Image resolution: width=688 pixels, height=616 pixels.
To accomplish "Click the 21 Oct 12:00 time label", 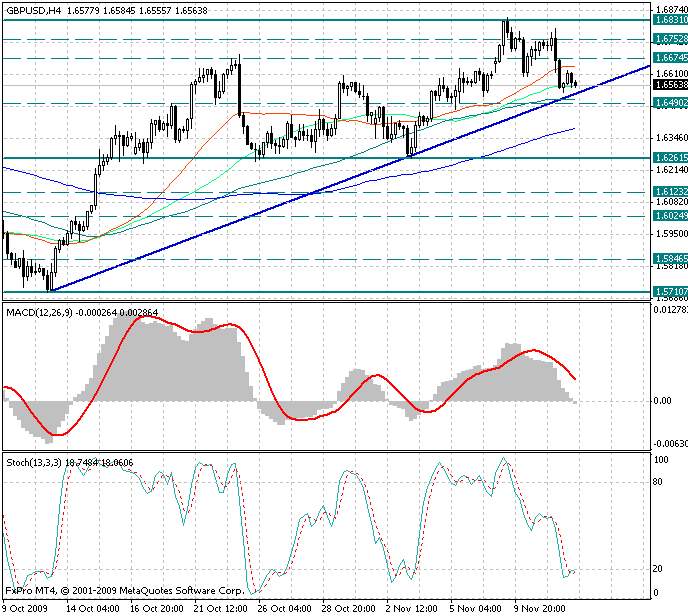I will tap(221, 609).
